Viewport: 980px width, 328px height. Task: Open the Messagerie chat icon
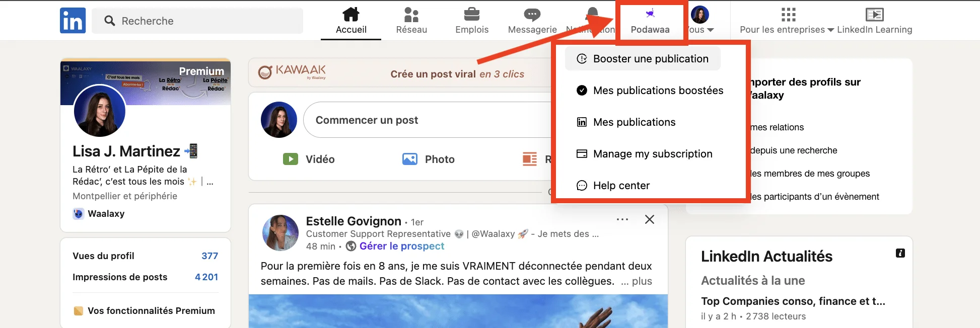[532, 15]
